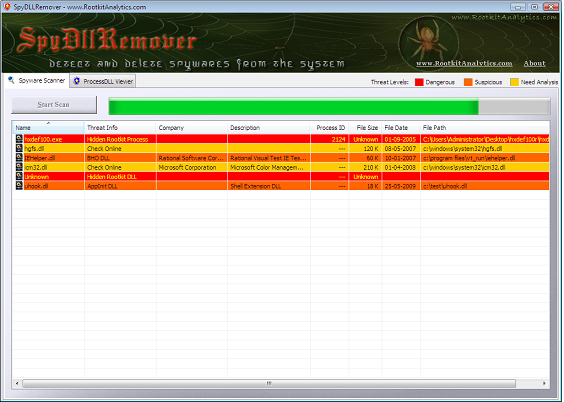This screenshot has height=402, width=564.
Task: Click the green scan progress bar
Action: click(x=329, y=106)
